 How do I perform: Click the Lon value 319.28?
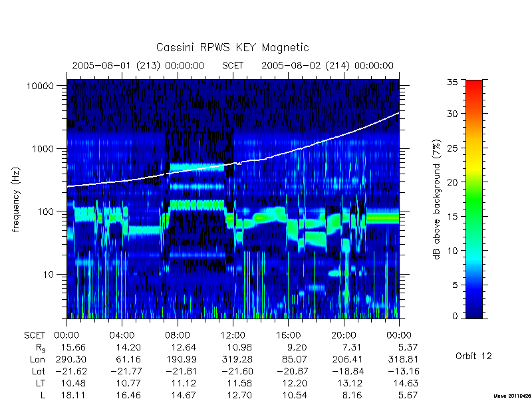[x=237, y=359]
